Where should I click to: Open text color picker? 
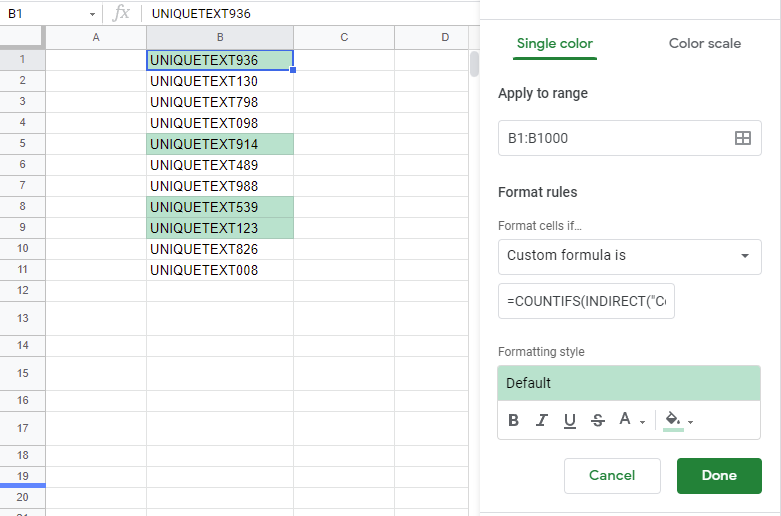[x=625, y=419]
